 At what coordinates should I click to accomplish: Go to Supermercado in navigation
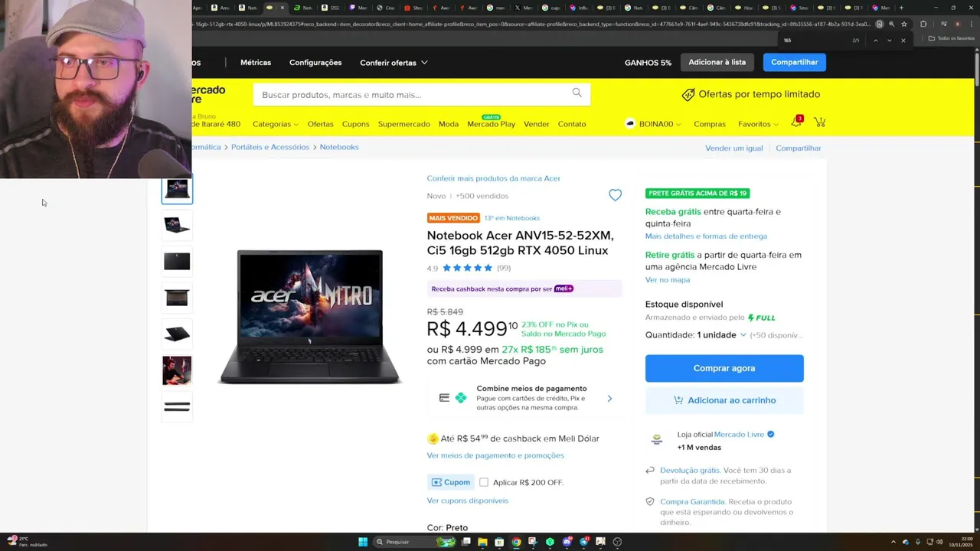click(403, 124)
